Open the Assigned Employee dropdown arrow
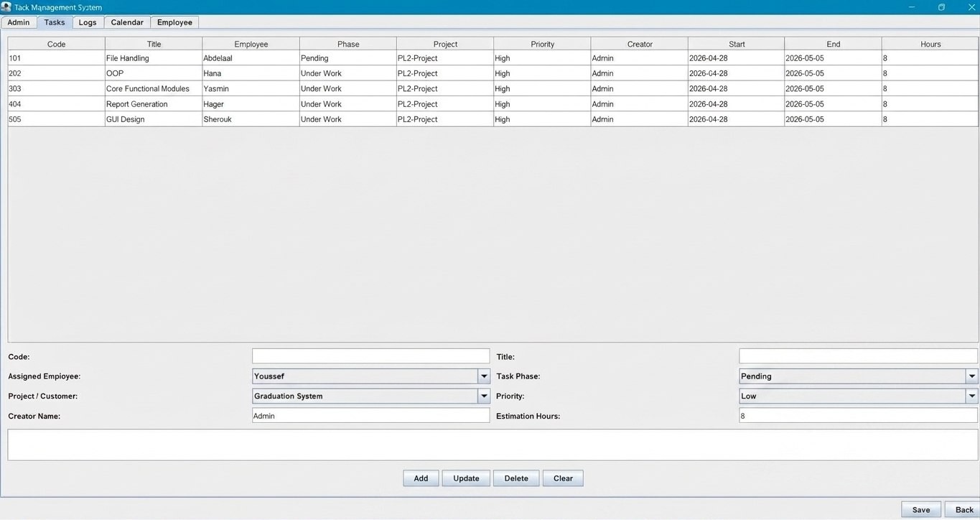The width and height of the screenshot is (980, 520). point(484,376)
